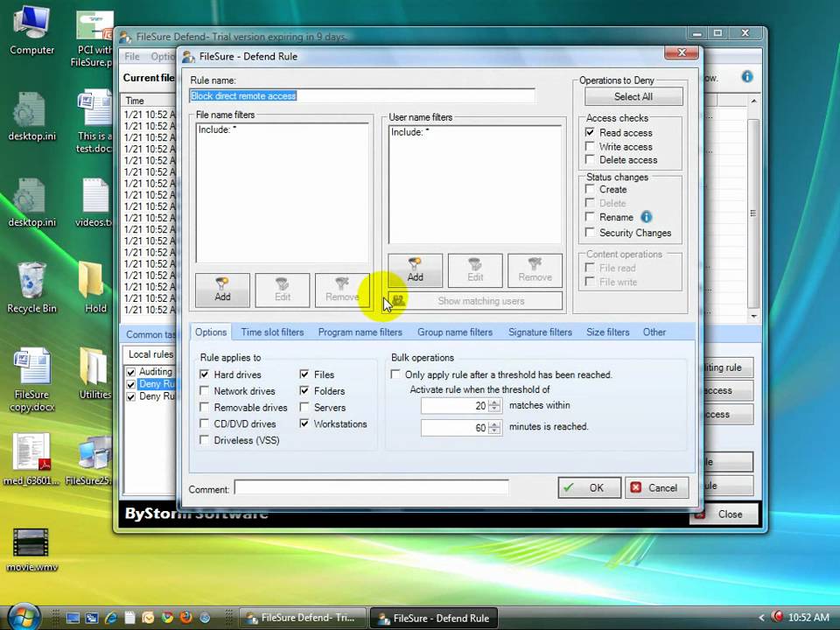Open Computer desktop icon
This screenshot has height=630, width=840.
(x=31, y=30)
